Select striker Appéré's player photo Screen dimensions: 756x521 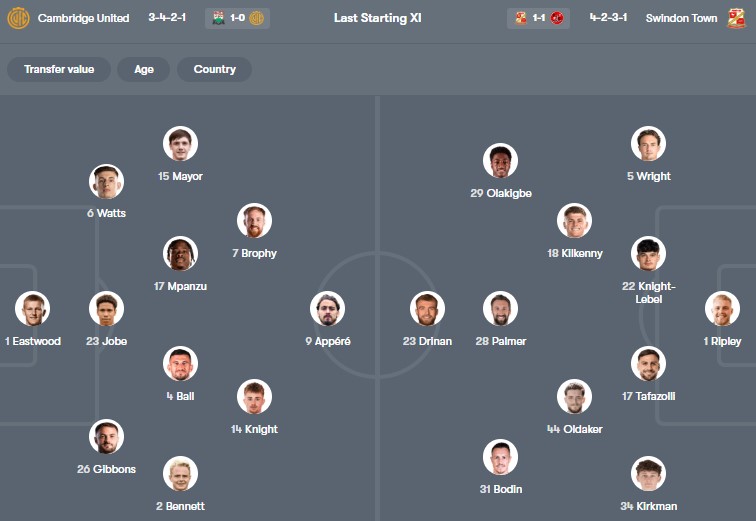click(328, 309)
